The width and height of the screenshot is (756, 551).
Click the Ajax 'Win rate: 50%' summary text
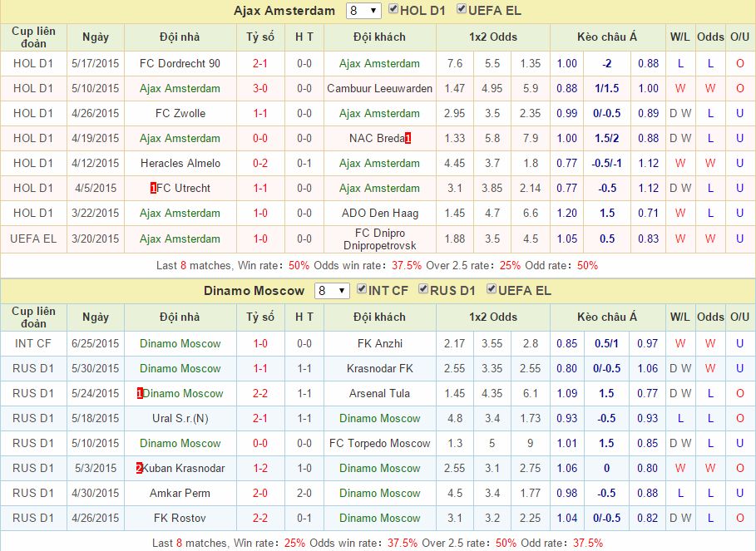[x=274, y=266]
